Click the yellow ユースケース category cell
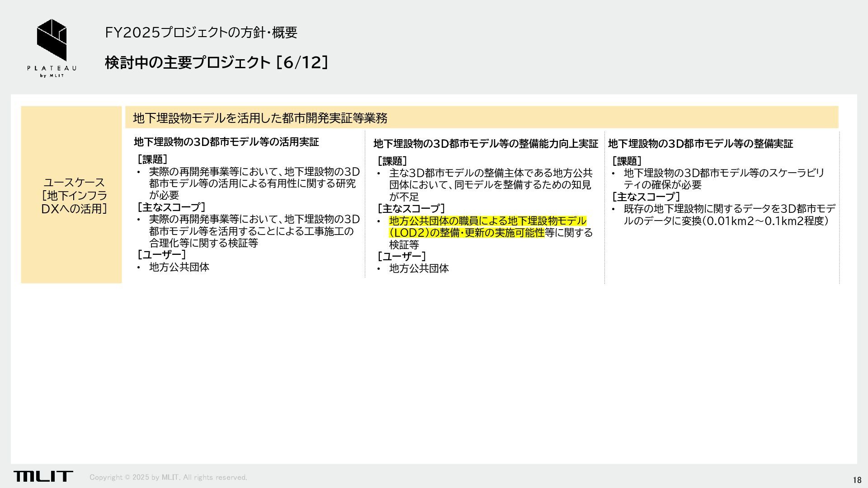868x488 pixels. 71,195
